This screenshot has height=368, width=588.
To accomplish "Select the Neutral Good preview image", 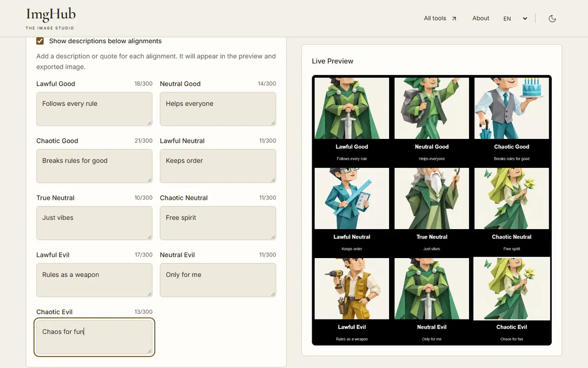I will click(432, 108).
